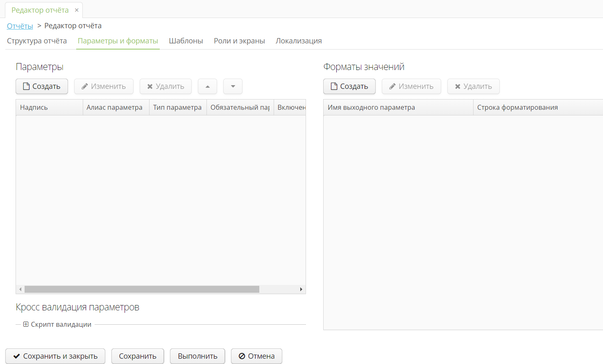
Task: Go to the Локализация tab
Action: [x=299, y=41]
